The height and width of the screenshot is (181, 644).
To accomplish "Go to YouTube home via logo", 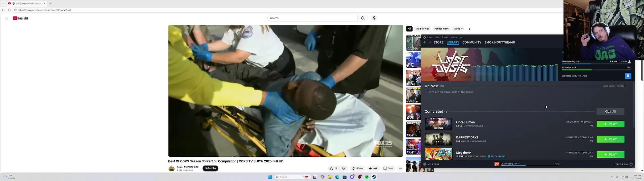I will point(20,18).
